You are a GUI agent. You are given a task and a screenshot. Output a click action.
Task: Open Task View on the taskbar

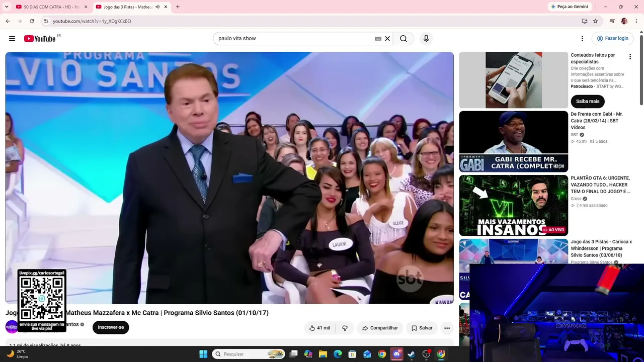pyautogui.click(x=294, y=354)
